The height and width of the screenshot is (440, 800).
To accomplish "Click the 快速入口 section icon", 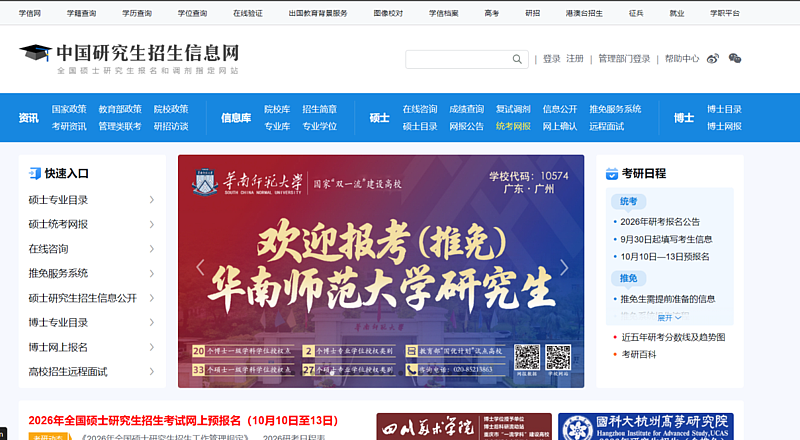I will pos(35,173).
